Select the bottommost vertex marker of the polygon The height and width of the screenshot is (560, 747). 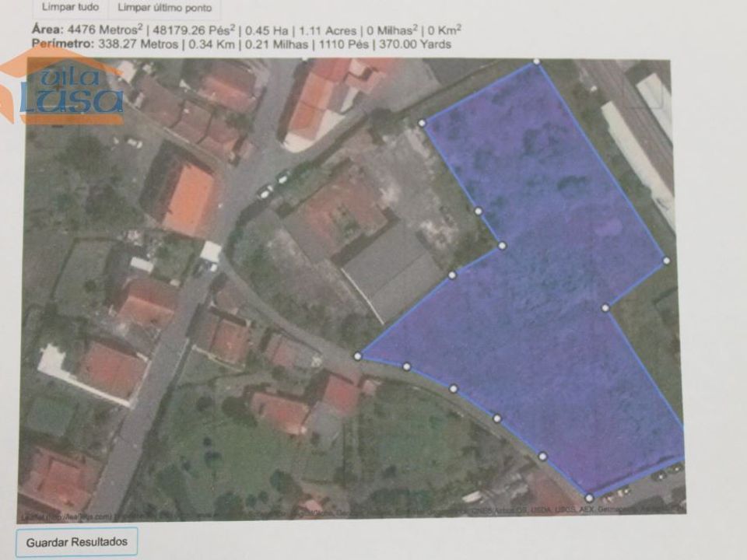(589, 498)
